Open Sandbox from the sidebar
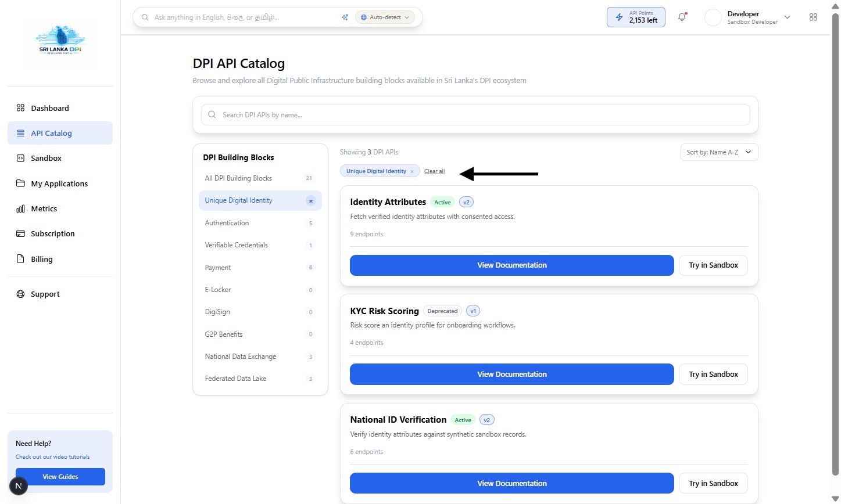 (x=60, y=158)
